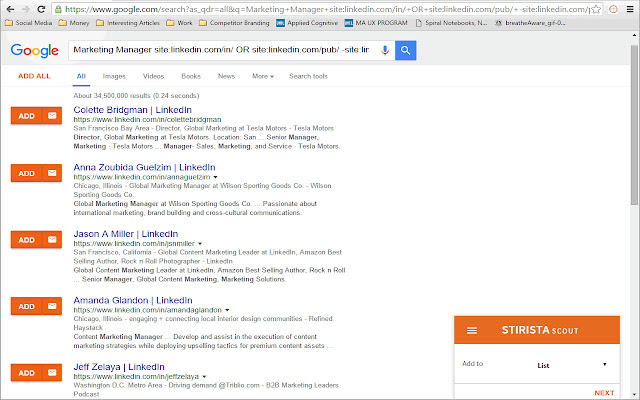Email Amanda Glandon via envelope icon

tap(52, 306)
